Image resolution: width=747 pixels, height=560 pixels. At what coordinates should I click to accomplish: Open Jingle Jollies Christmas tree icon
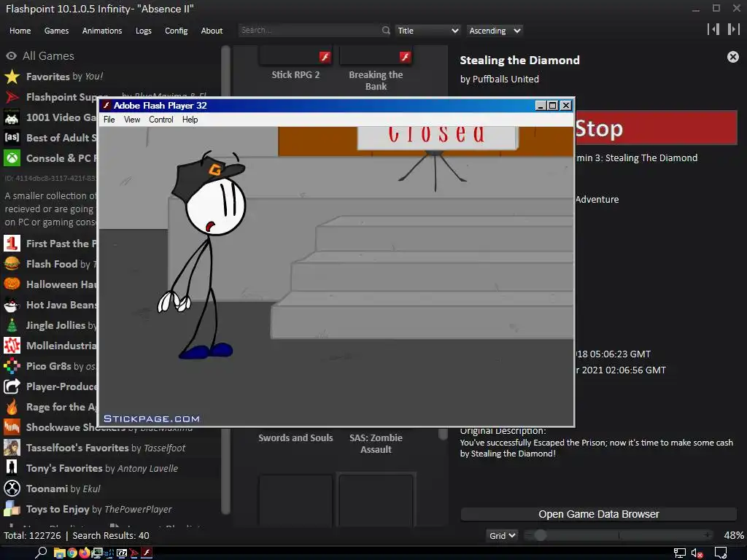point(12,325)
